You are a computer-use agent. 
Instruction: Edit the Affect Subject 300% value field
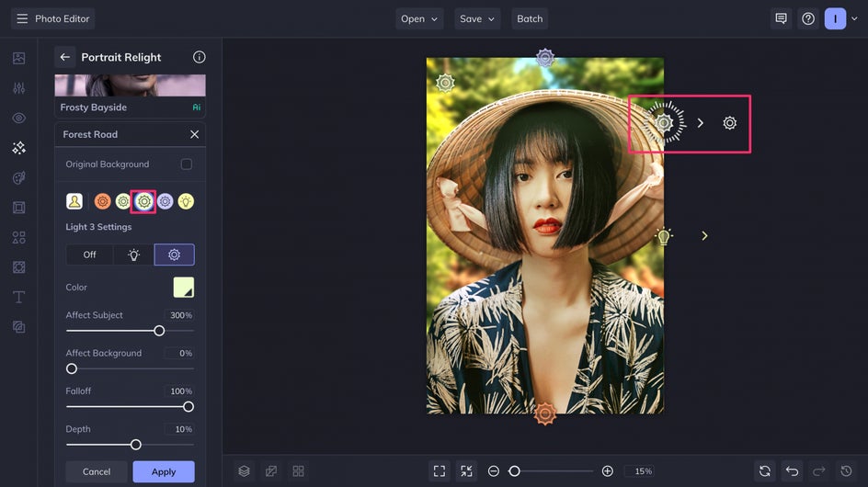180,315
